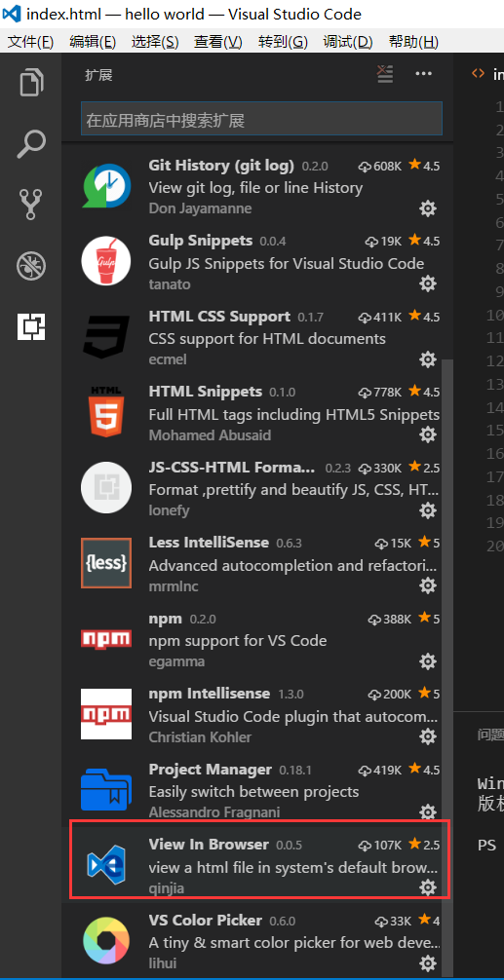
Task: Click the npm extension red logo
Action: coord(106,639)
